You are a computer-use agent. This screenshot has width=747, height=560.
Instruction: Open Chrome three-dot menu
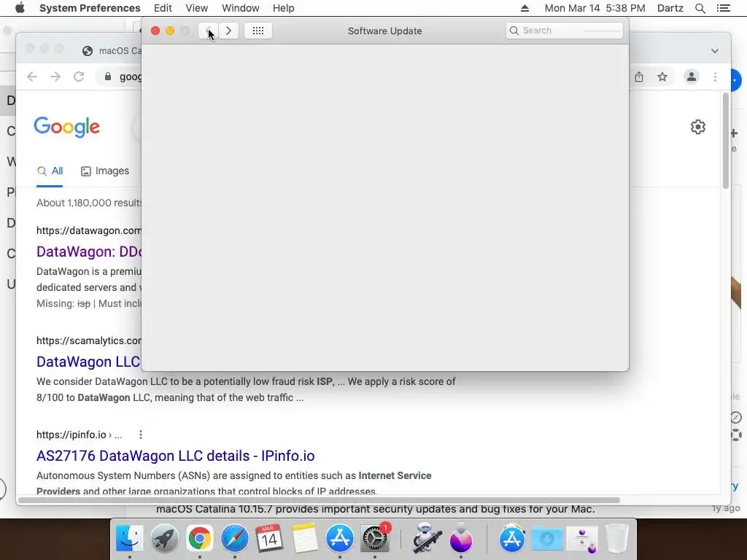coord(715,77)
